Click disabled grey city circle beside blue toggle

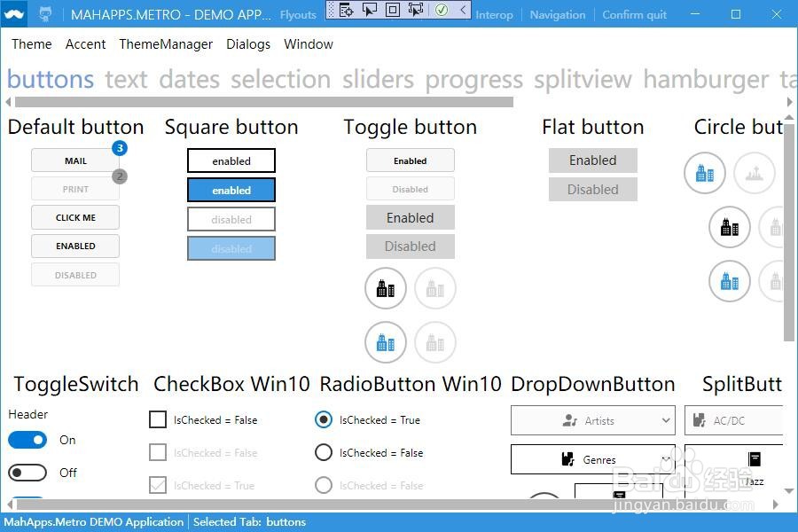coord(435,342)
